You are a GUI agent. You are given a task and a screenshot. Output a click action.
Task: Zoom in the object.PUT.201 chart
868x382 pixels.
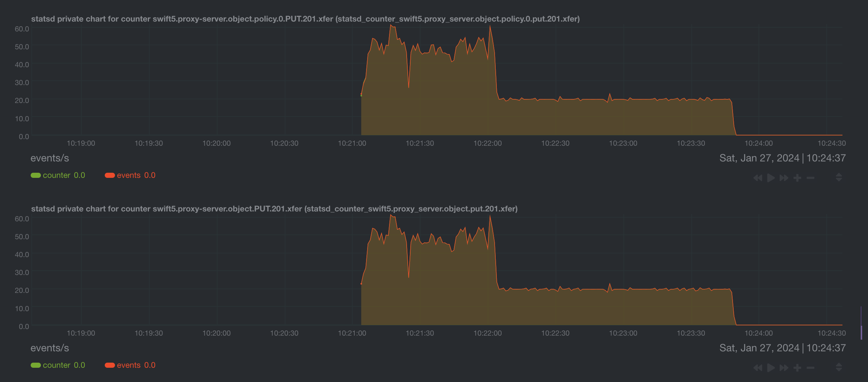coord(798,368)
